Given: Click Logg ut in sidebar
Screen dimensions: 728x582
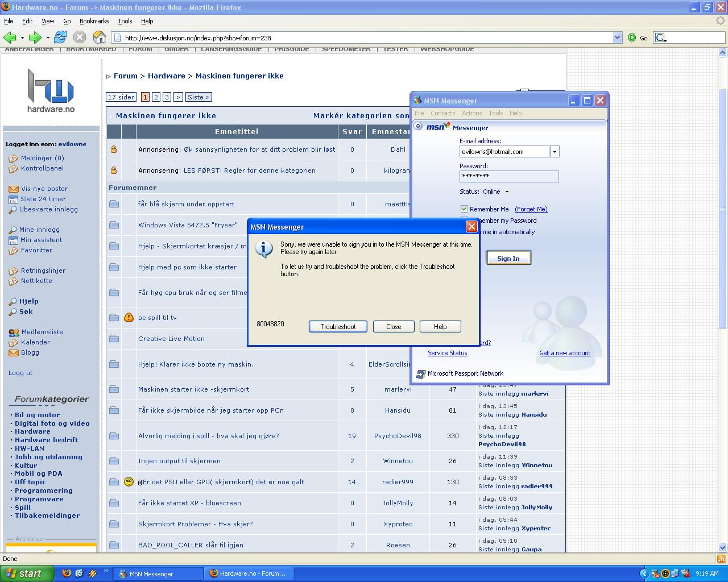Looking at the screenshot, I should [20, 373].
